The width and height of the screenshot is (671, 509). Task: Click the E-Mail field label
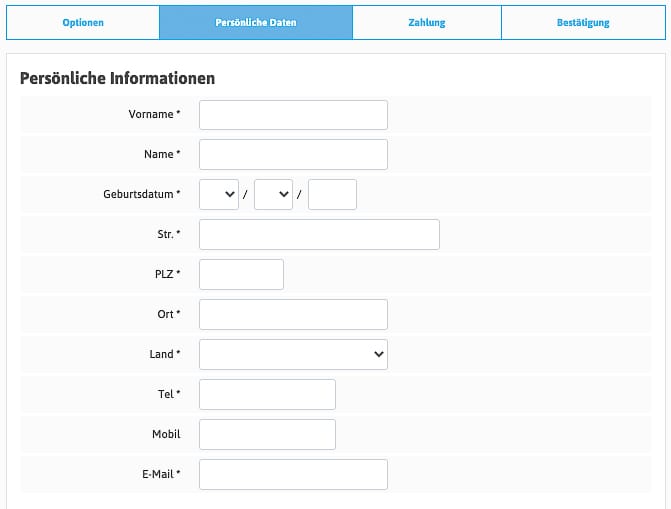point(157,474)
